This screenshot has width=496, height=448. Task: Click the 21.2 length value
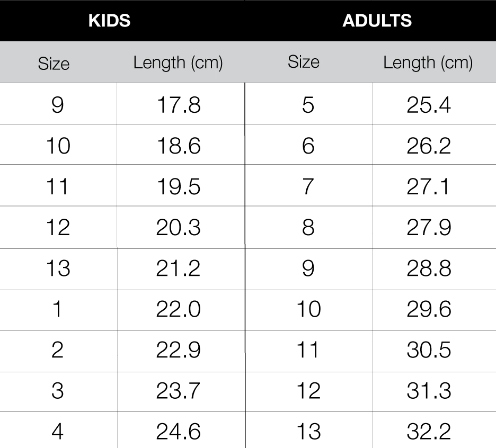[x=179, y=268]
